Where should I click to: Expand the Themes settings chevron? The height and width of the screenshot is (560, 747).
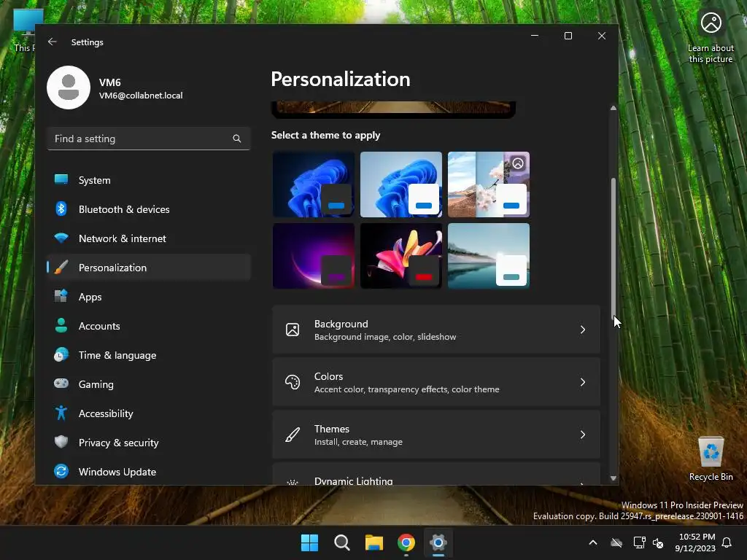pos(583,435)
